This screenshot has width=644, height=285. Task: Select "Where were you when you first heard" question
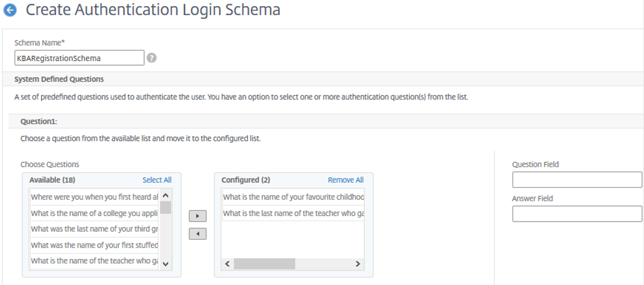[95, 197]
